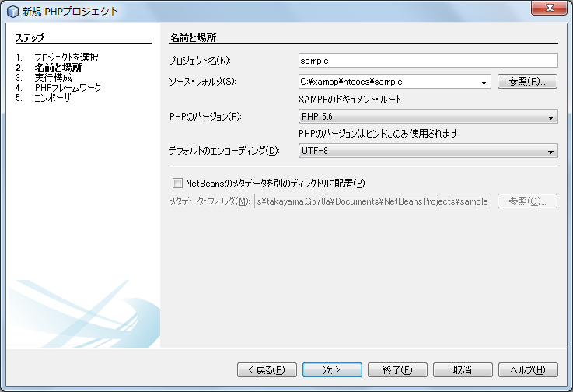The height and width of the screenshot is (392, 573).
Task: Click the PHPのバージョン(P): label
Action: pyautogui.click(x=205, y=117)
